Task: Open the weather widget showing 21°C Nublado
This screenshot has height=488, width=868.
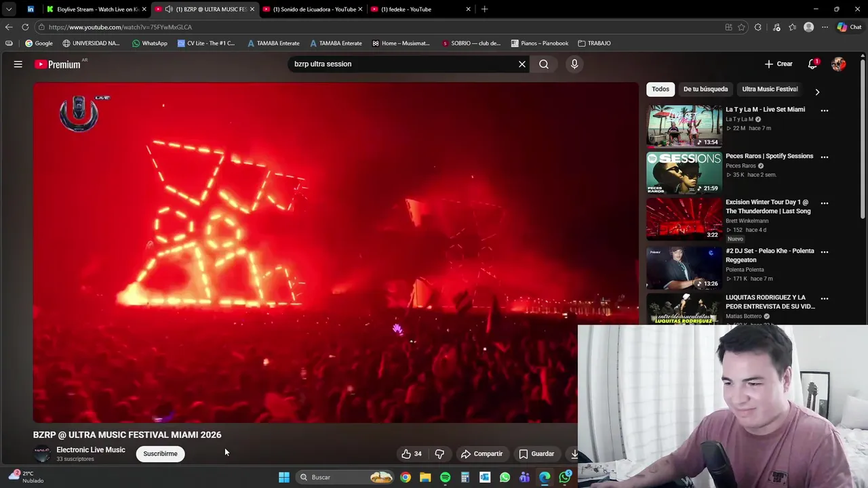Action: pos(26,477)
